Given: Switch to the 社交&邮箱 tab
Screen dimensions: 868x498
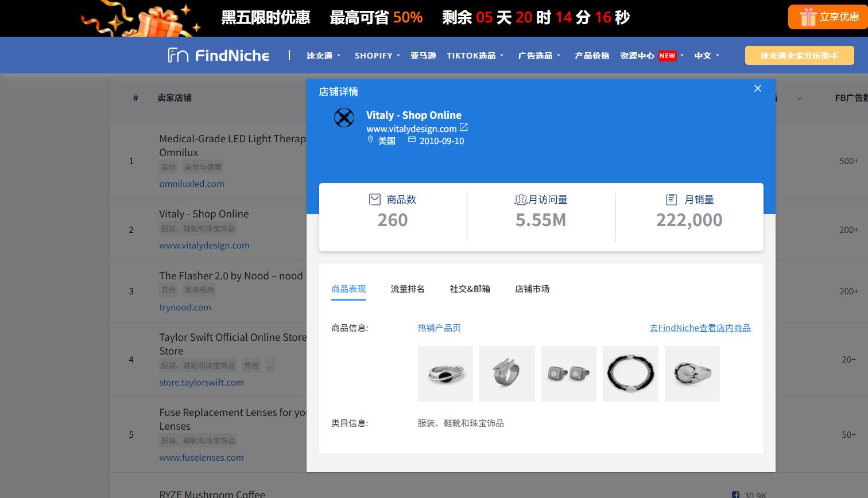Looking at the screenshot, I should pyautogui.click(x=470, y=289).
